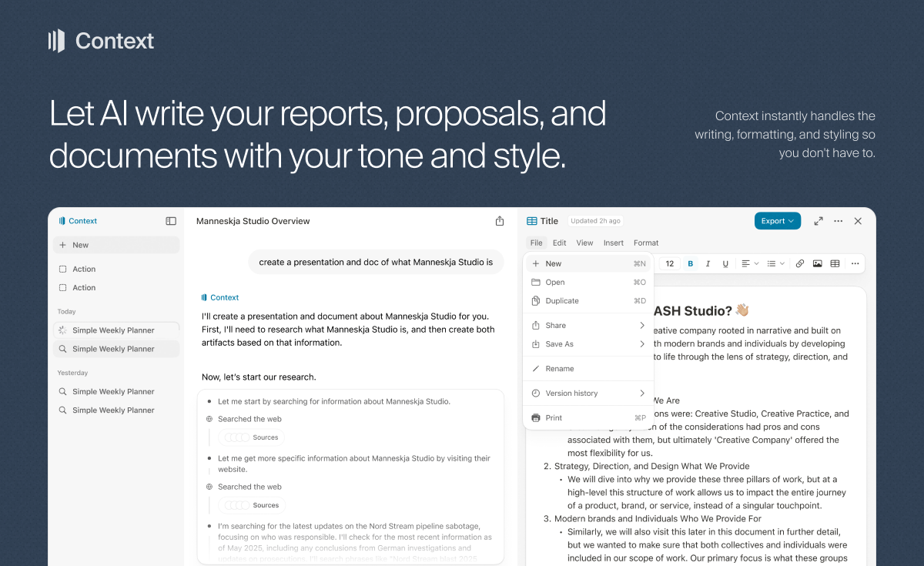Insert an image via the image icon
This screenshot has height=566, width=924.
[x=817, y=263]
